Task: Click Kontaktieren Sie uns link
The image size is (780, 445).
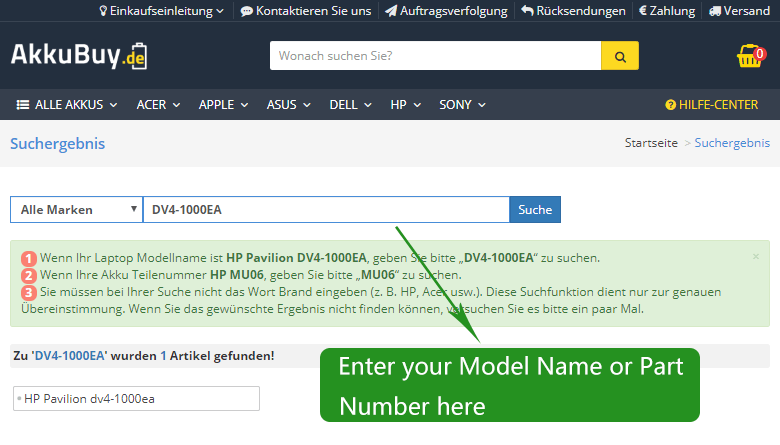Action: point(306,11)
